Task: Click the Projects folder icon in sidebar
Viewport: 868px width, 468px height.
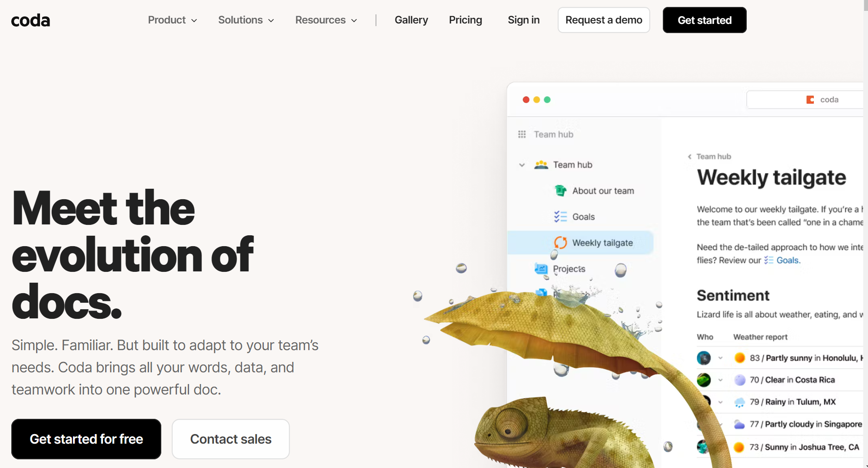Action: (x=541, y=269)
